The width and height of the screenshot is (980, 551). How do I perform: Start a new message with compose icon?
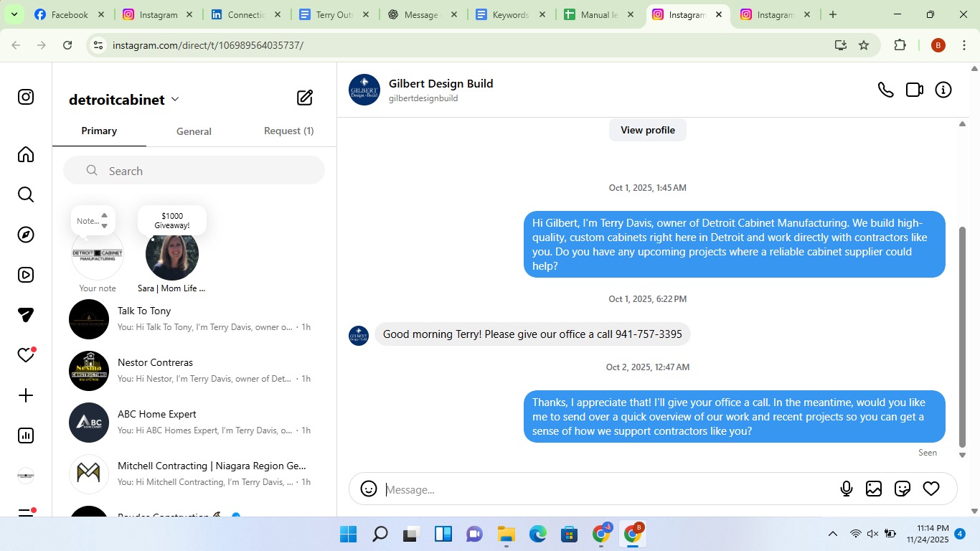305,98
